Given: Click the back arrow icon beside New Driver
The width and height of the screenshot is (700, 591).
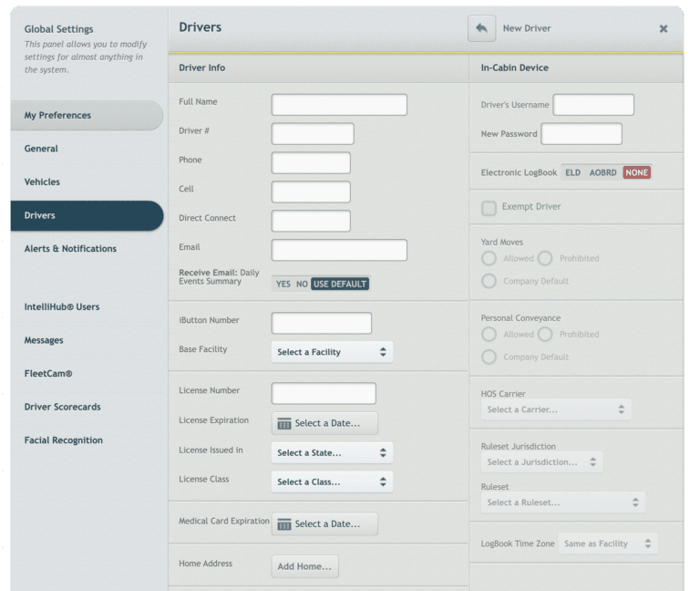Looking at the screenshot, I should pyautogui.click(x=482, y=28).
